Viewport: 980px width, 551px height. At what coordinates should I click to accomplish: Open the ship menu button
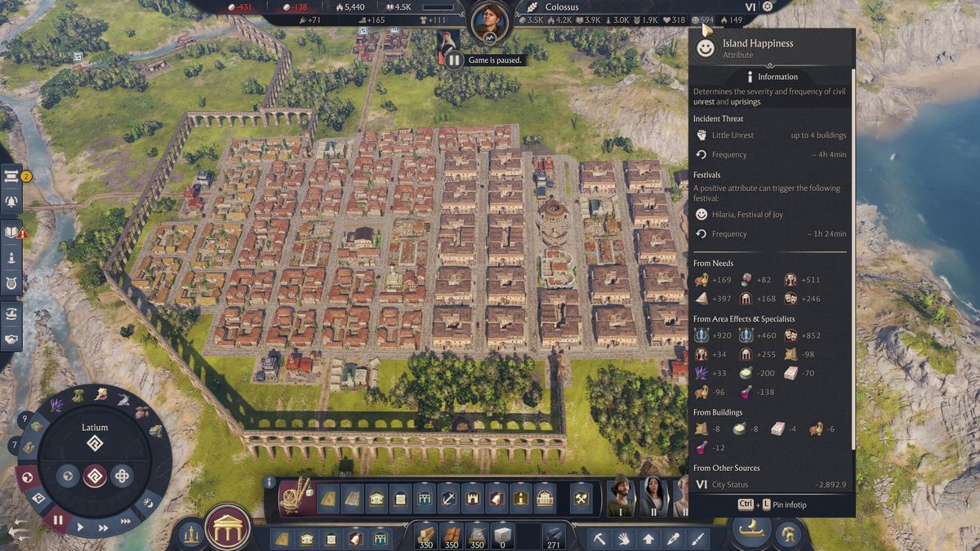(751, 532)
